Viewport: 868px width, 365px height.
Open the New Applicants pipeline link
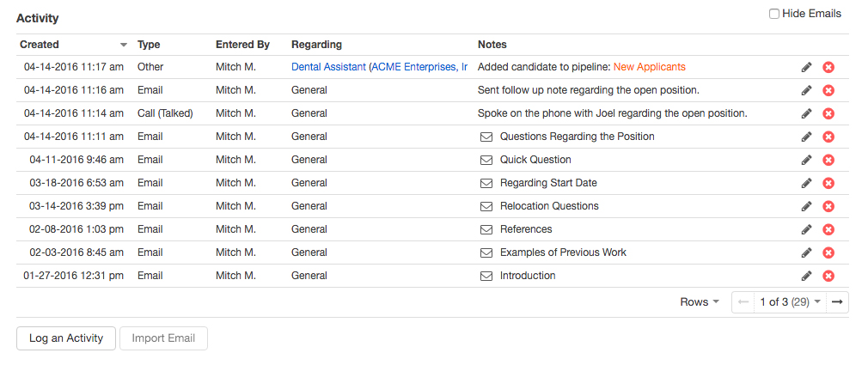click(650, 67)
